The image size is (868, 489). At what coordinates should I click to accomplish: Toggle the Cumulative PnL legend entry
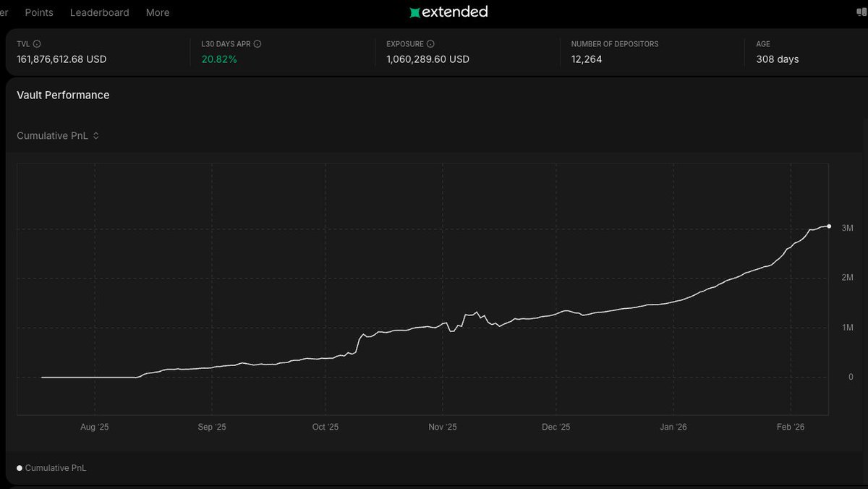(51, 468)
